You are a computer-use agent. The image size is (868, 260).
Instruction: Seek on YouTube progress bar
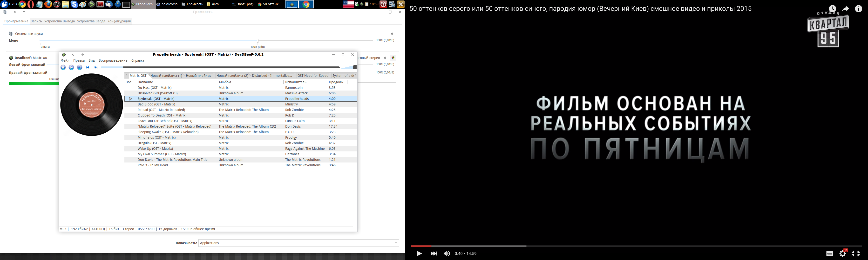pos(636,246)
